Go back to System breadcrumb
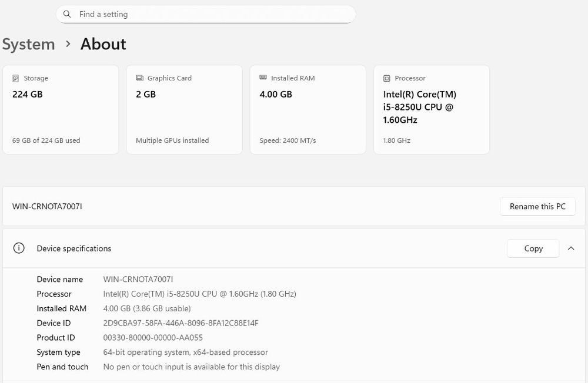This screenshot has width=588, height=383. [x=28, y=44]
